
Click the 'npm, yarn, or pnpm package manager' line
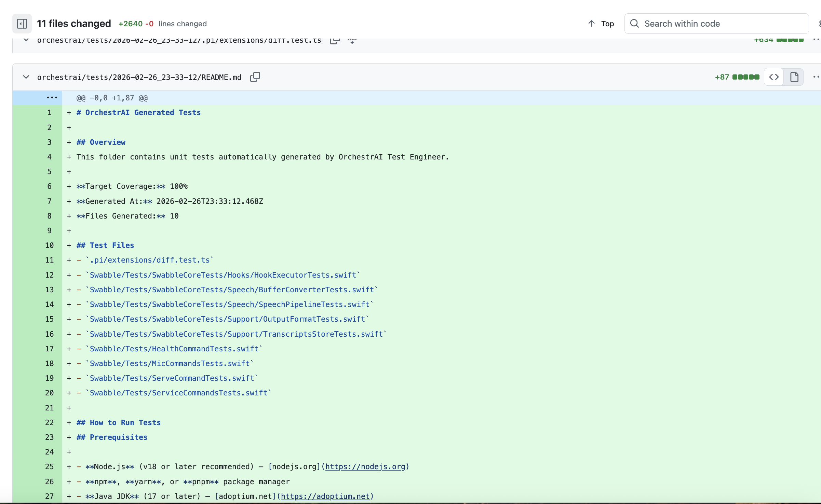tap(183, 482)
